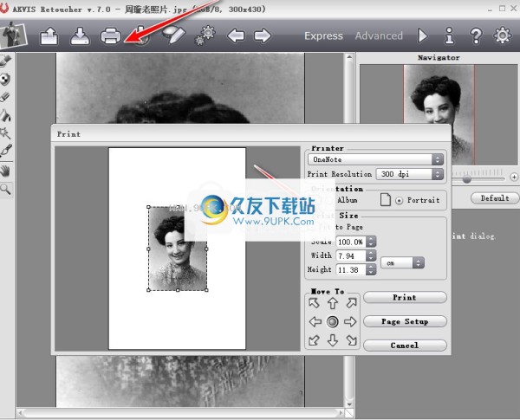Click the vertical scrollbar up arrow

349,57
